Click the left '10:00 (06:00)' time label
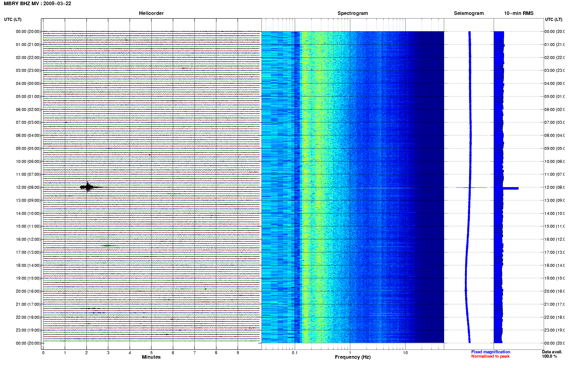This screenshot has height=368, width=588. (x=28, y=161)
